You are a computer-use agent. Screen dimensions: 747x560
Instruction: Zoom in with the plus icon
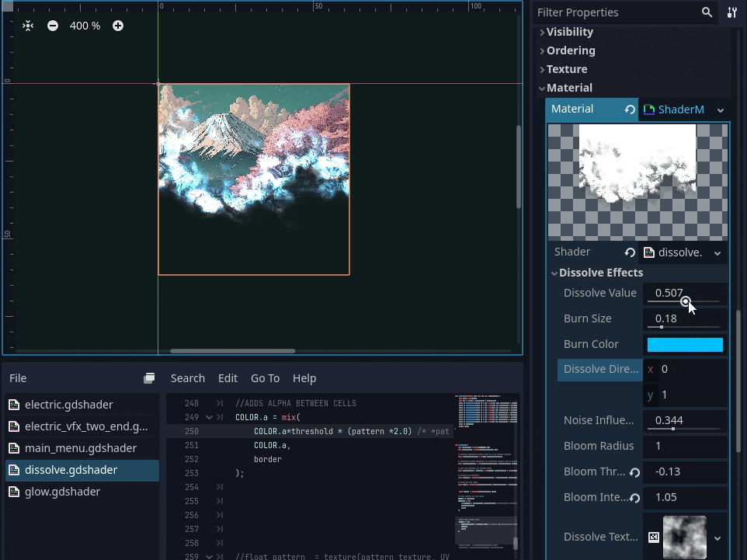118,26
